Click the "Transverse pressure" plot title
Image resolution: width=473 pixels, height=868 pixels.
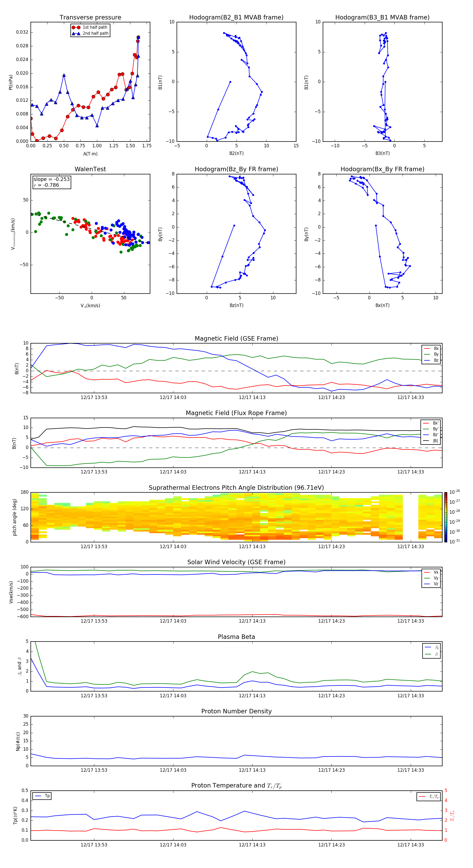click(90, 18)
